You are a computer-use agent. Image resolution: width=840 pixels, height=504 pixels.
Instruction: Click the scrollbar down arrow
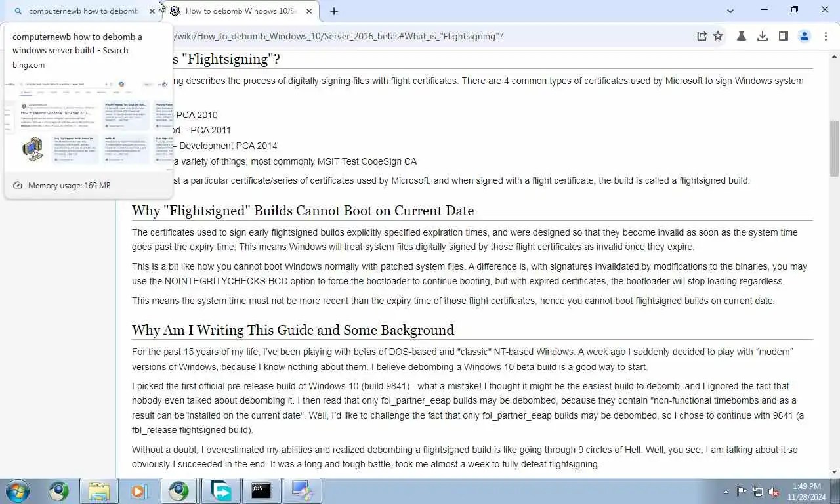pos(834,471)
